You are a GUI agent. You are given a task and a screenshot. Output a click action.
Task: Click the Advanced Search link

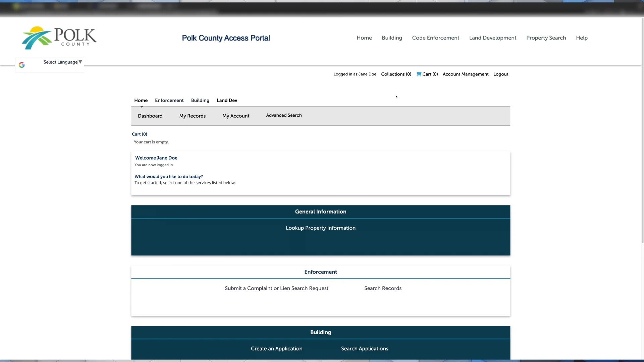click(284, 115)
